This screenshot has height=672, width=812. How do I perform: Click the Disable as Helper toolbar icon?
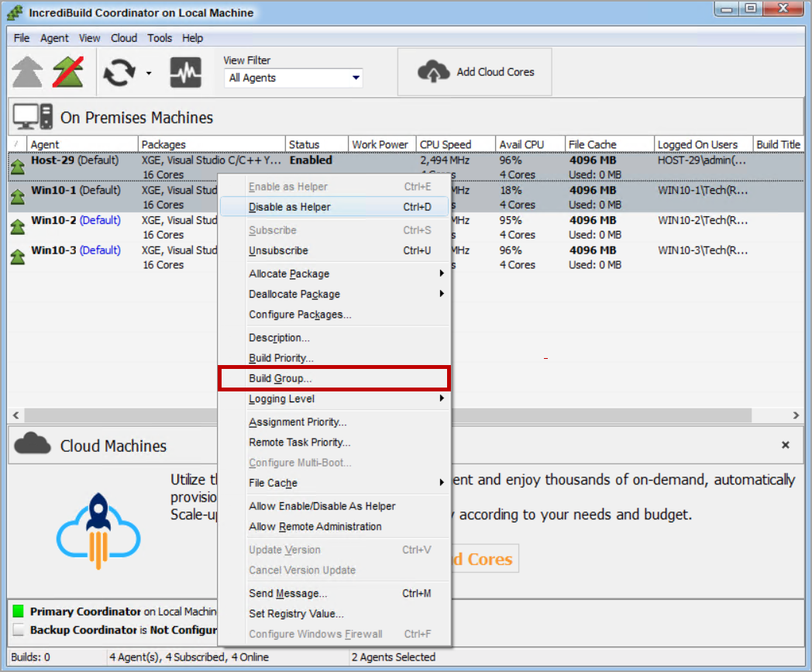click(x=68, y=73)
